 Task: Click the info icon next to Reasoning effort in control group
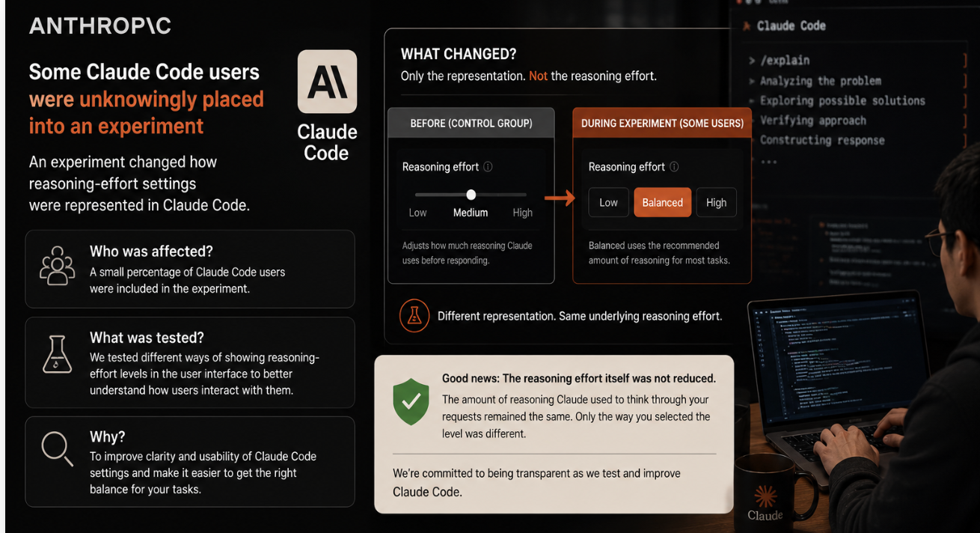coord(488,167)
